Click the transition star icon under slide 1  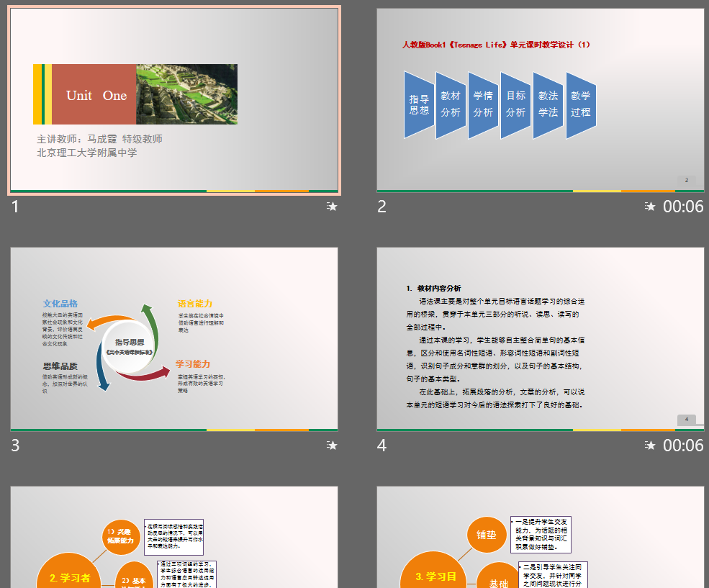[x=332, y=207]
